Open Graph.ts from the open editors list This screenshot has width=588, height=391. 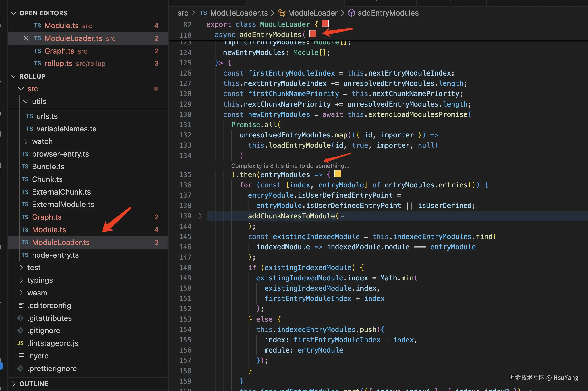point(59,51)
